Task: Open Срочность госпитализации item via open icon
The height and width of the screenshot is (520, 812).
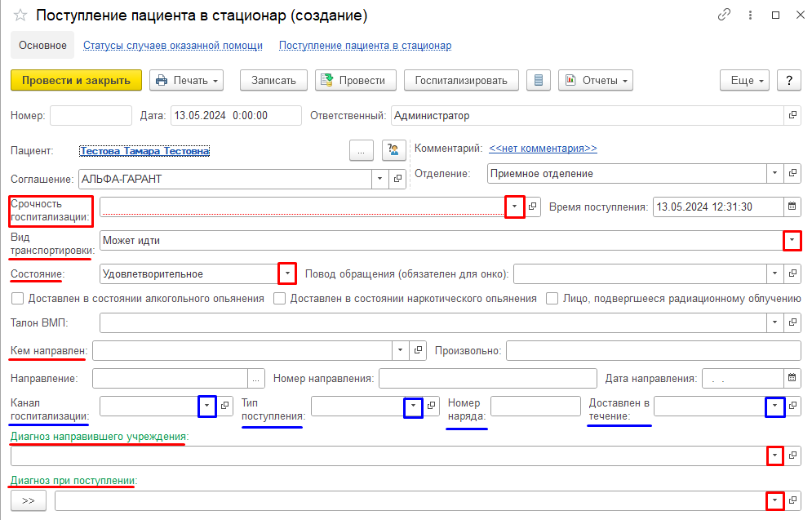Action: coord(532,207)
